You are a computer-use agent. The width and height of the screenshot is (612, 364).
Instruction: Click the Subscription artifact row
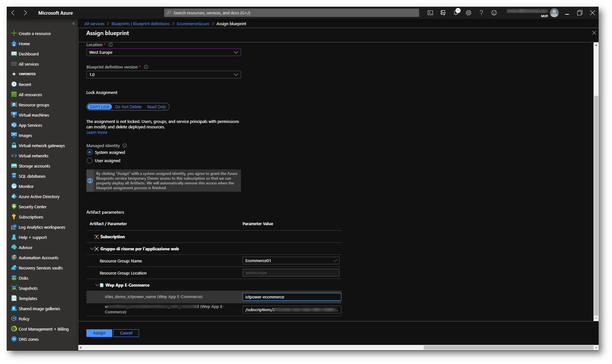(213, 237)
